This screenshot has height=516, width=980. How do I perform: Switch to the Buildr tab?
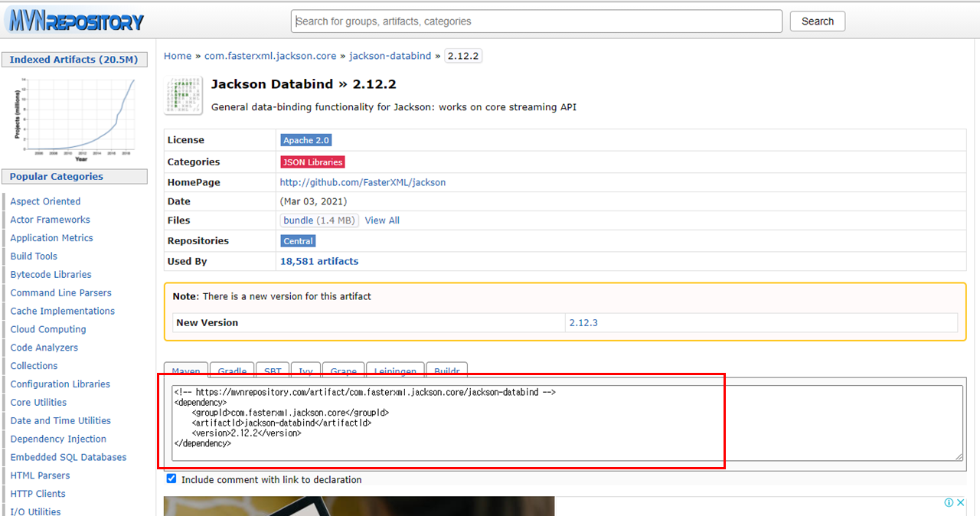[446, 370]
